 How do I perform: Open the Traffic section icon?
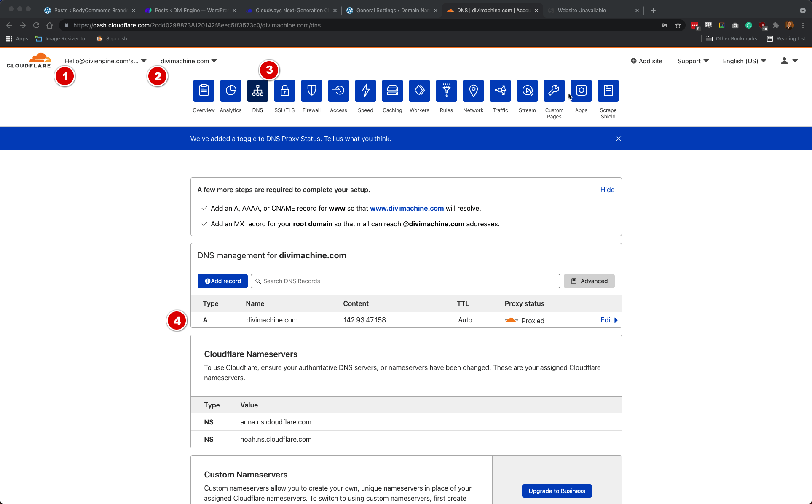[x=500, y=91]
